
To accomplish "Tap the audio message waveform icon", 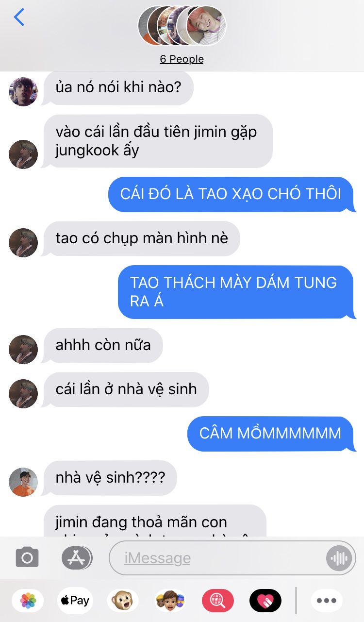I will (338, 558).
